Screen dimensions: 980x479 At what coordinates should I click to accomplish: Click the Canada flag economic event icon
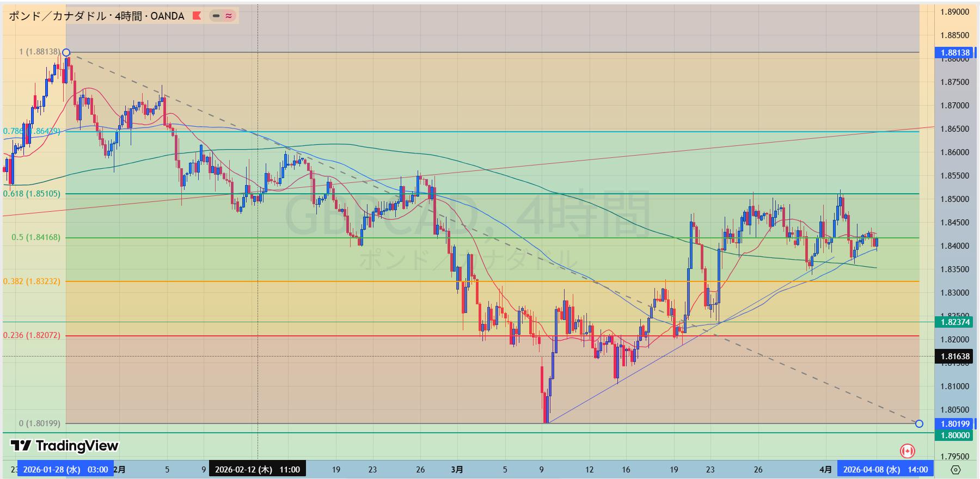pyautogui.click(x=907, y=451)
